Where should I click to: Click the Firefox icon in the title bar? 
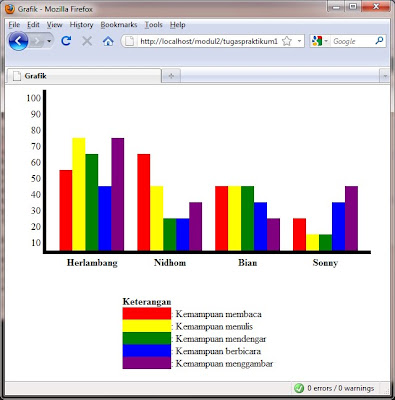pyautogui.click(x=10, y=9)
